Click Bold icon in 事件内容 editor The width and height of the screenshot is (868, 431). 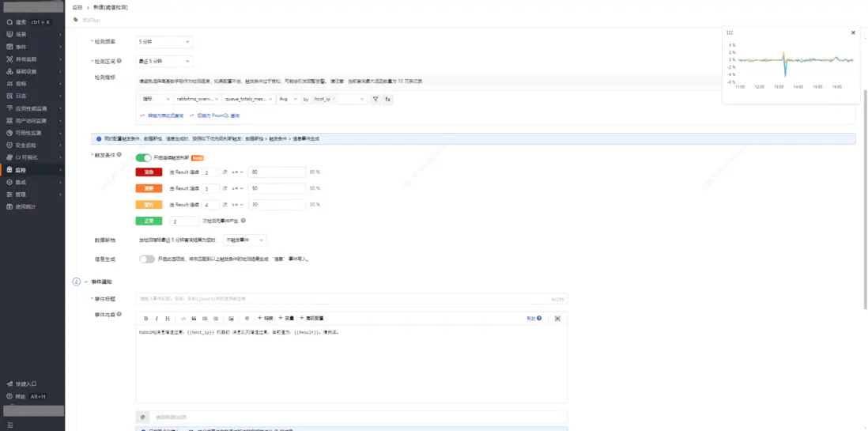point(146,319)
